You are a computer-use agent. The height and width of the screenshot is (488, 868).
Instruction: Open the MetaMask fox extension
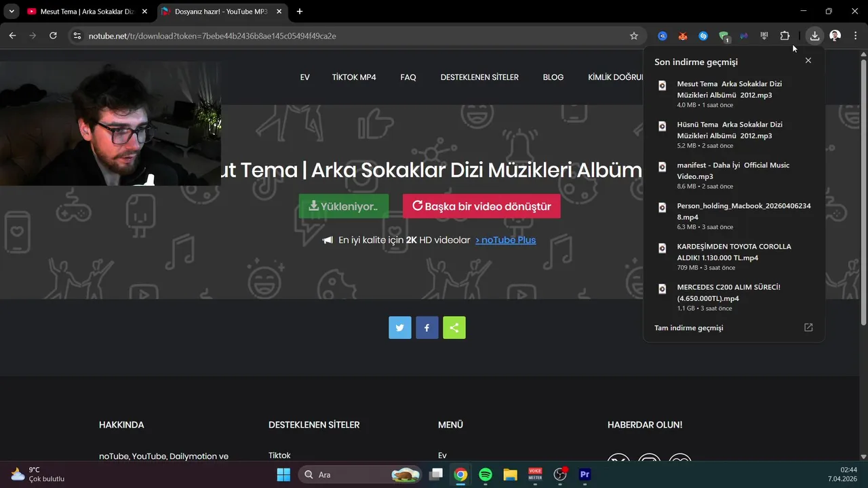coord(683,36)
